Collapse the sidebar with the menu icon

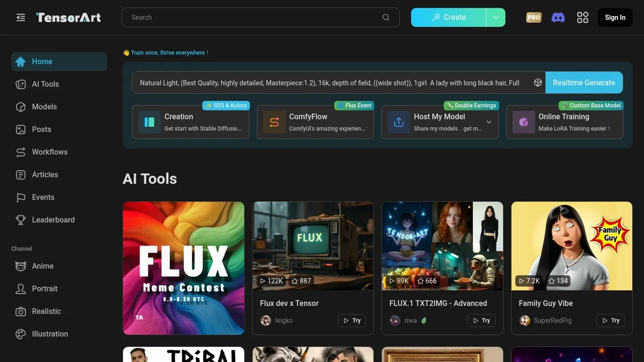(21, 17)
